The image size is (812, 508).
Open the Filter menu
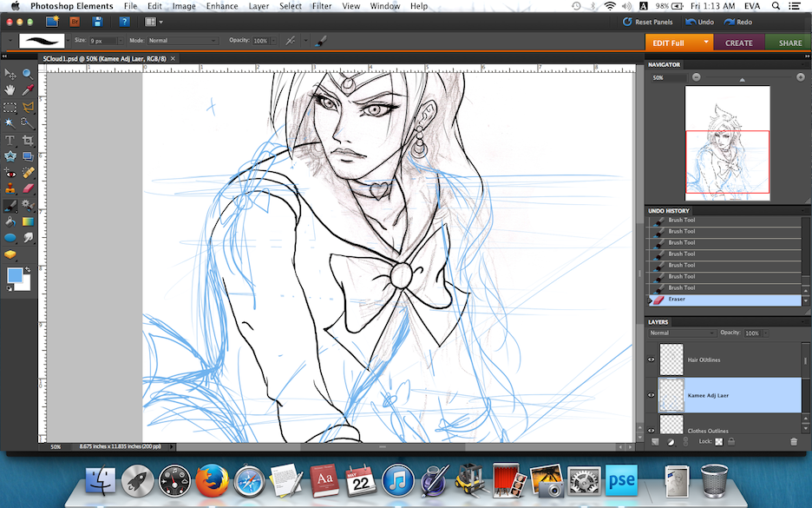(x=321, y=6)
